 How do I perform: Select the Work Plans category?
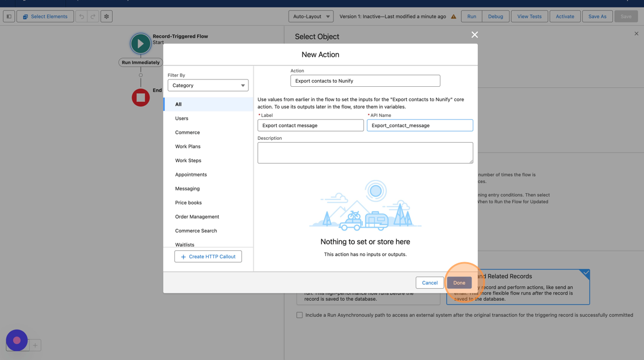tap(208, 146)
